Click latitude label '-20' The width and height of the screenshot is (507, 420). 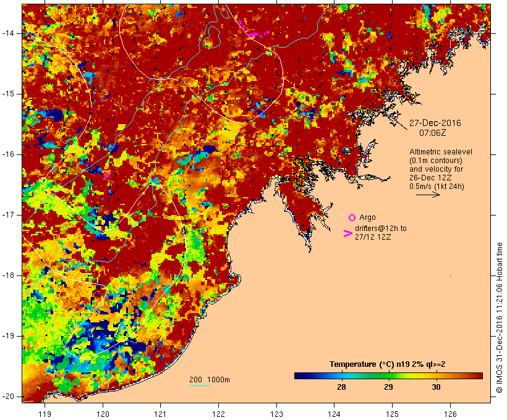(x=8, y=397)
